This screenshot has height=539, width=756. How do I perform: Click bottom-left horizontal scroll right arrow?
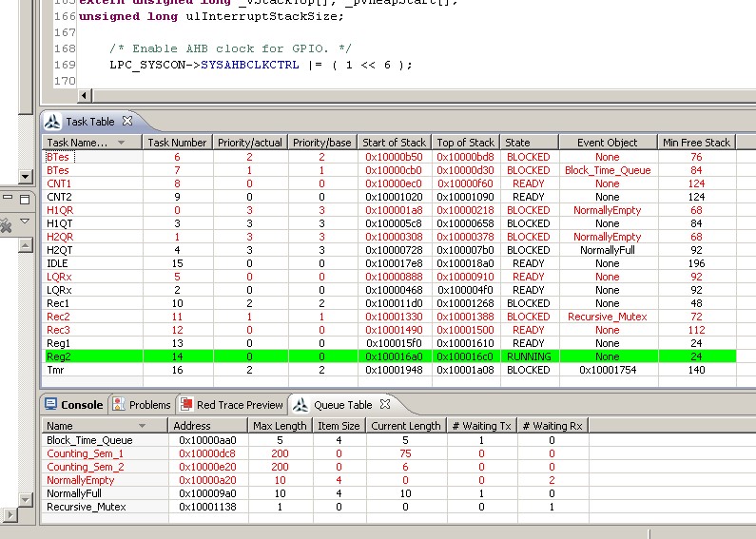(10, 515)
